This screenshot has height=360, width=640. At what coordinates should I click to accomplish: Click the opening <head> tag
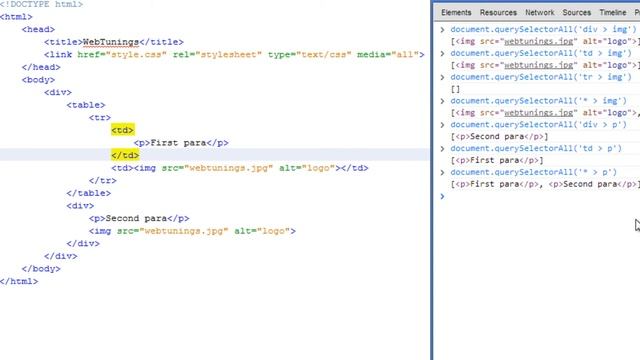click(x=38, y=29)
